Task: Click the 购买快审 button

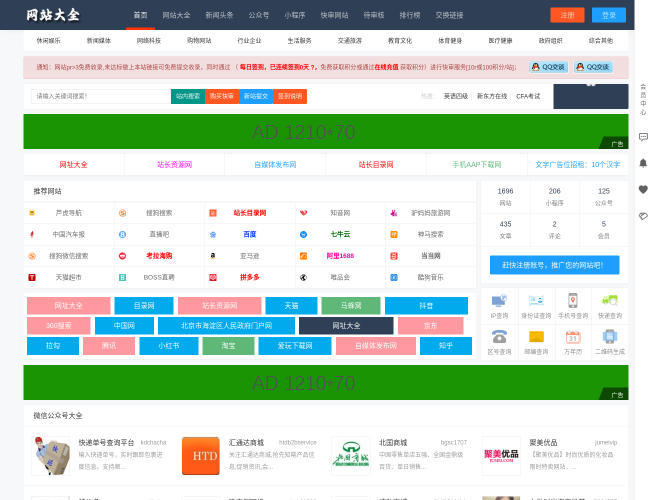Action: pyautogui.click(x=222, y=96)
